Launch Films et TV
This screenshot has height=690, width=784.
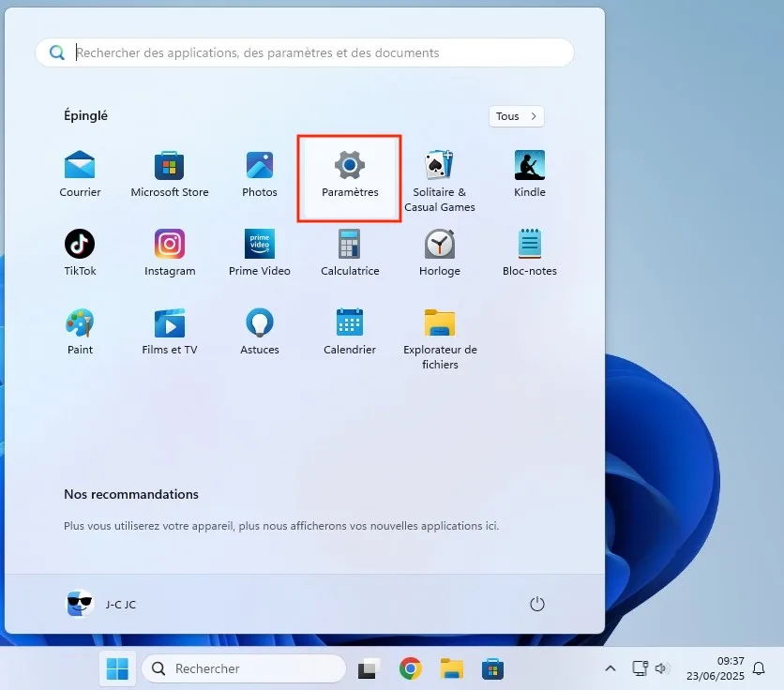click(x=170, y=332)
